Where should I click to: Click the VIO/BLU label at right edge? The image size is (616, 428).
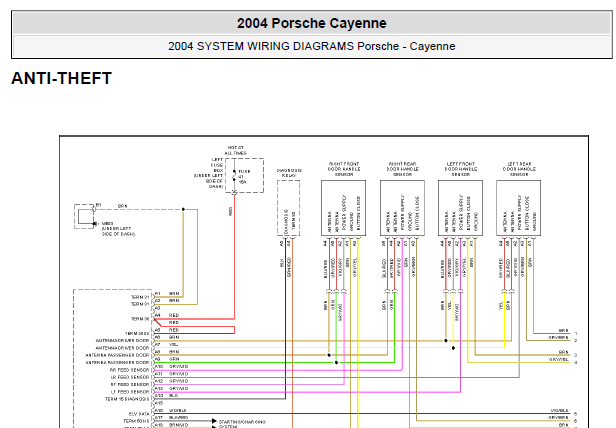(559, 410)
